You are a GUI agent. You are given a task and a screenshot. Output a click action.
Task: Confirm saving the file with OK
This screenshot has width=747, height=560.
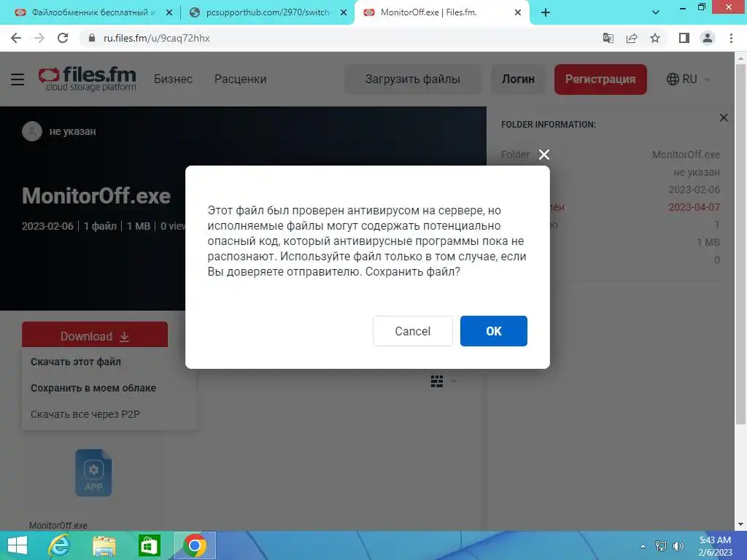(494, 331)
